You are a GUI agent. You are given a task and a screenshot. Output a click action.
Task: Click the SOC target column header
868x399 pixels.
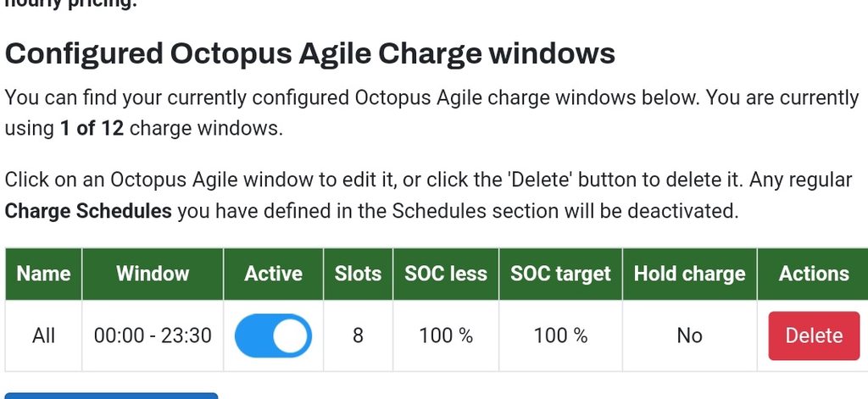tap(560, 274)
